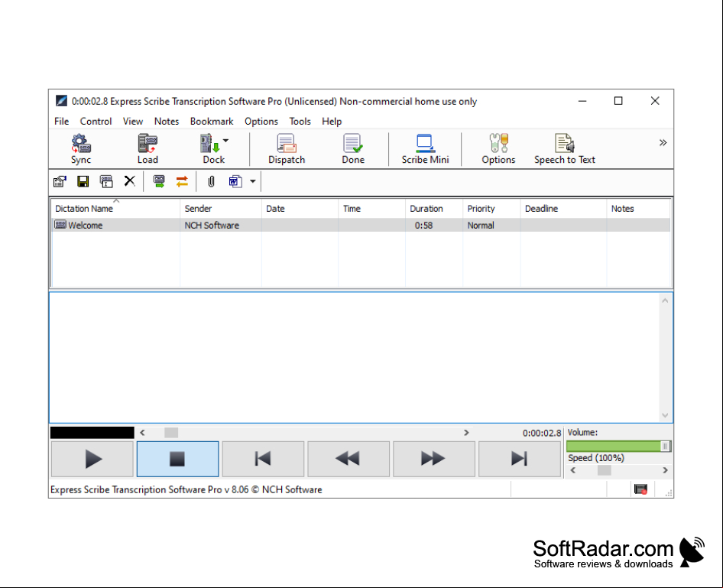Switch to Scribe Mini mode

click(x=425, y=149)
